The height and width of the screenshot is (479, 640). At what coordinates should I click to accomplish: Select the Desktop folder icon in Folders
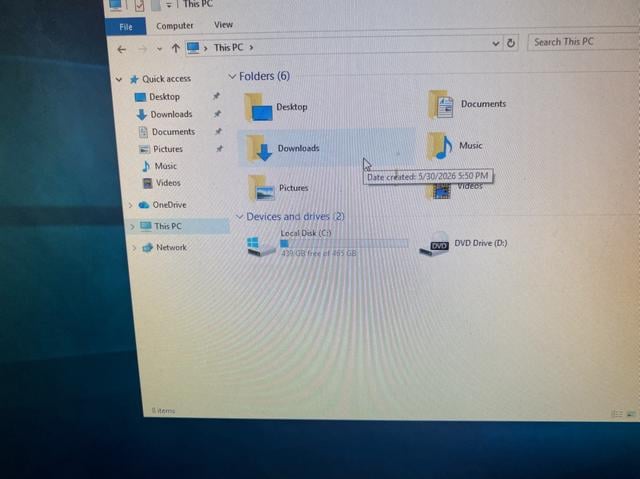(x=258, y=108)
